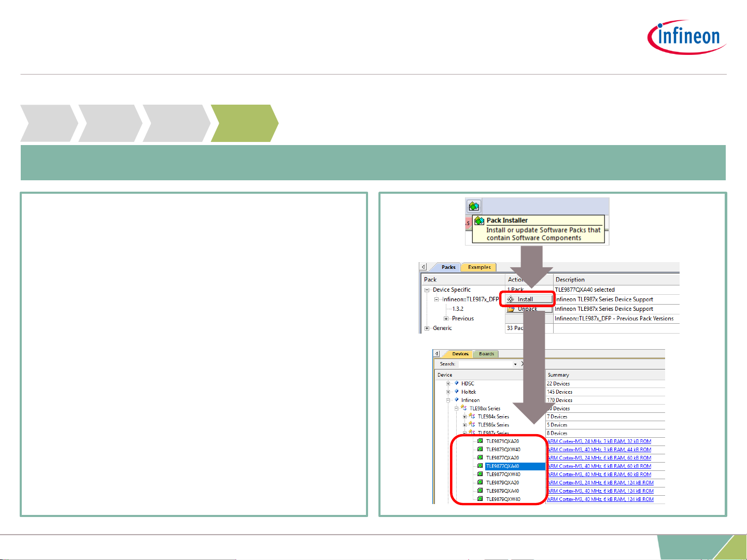Expand the Previous pack versions node
This screenshot has width=747, height=560.
tap(446, 319)
